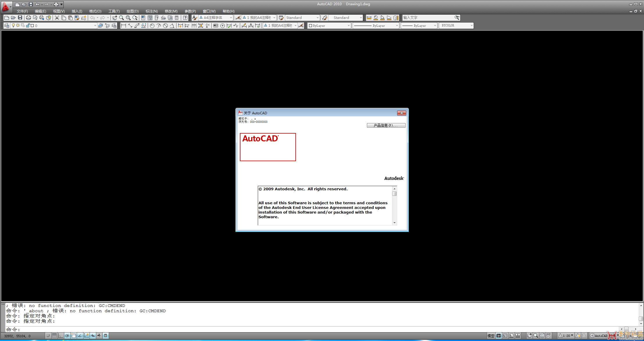Open the 帮助(H) menu
This screenshot has width=644, height=341.
click(229, 11)
